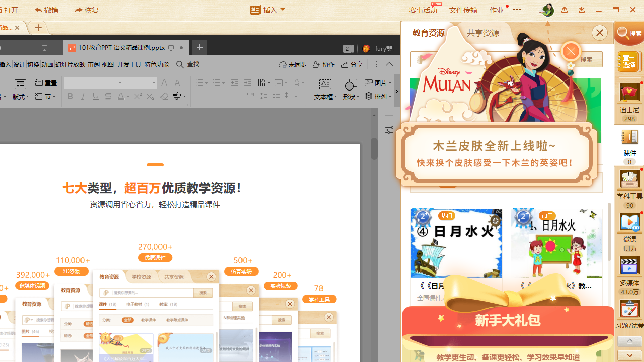The width and height of the screenshot is (644, 362).
Task: Toggle center alignment
Action: click(x=212, y=96)
